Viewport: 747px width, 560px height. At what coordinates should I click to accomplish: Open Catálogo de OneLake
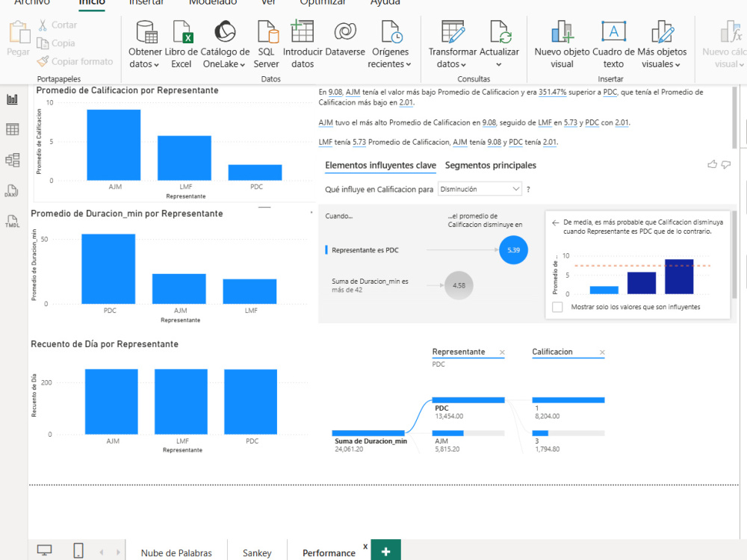tap(225, 44)
